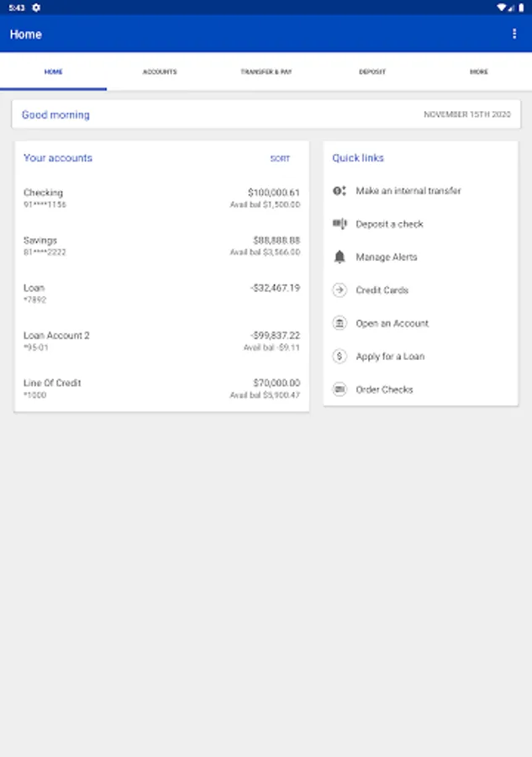Select Loan Account 2
Image resolution: width=532 pixels, height=757 pixels.
tap(161, 341)
